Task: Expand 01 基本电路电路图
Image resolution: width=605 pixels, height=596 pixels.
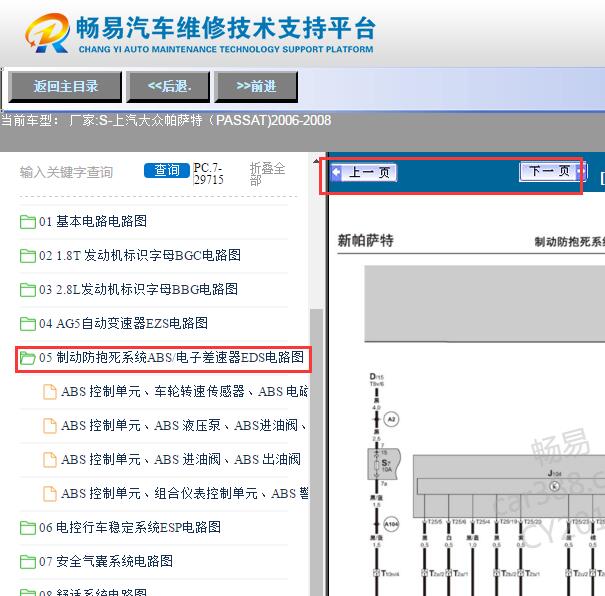Action: tap(93, 221)
